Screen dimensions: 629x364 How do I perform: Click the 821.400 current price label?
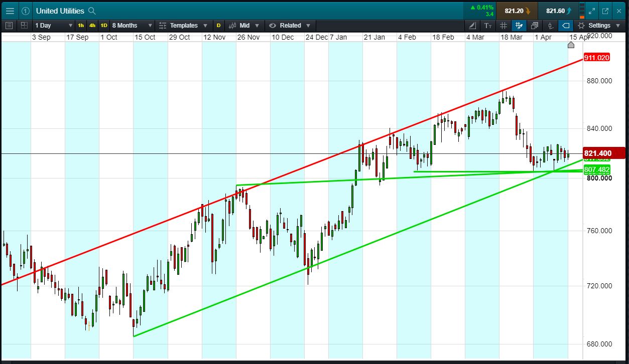604,153
